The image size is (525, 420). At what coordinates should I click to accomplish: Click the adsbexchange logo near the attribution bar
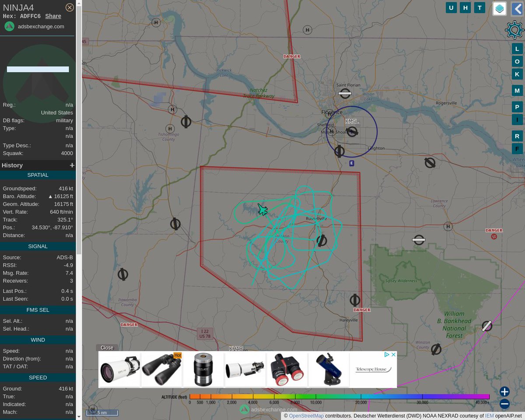coord(244,409)
